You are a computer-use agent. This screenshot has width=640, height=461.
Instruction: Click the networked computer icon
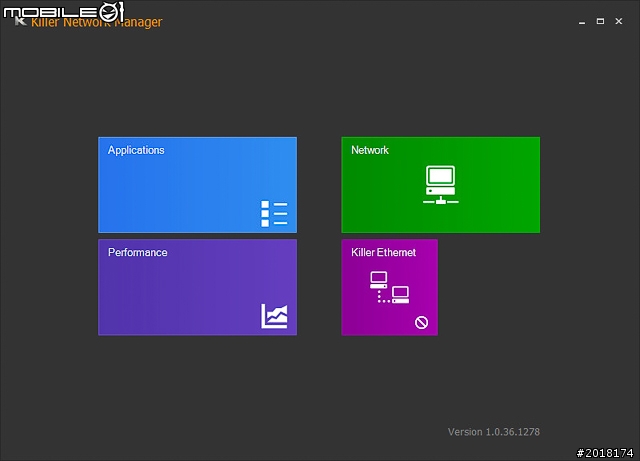[x=441, y=185]
